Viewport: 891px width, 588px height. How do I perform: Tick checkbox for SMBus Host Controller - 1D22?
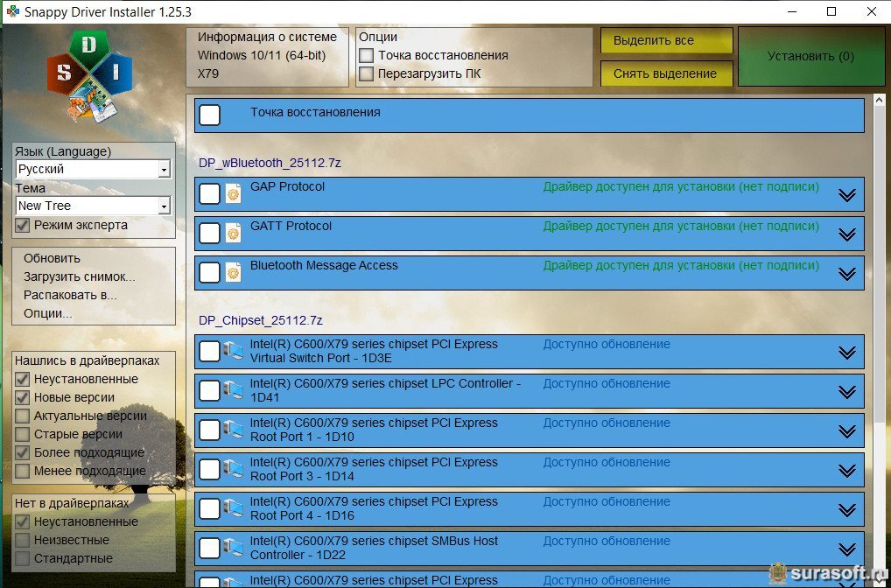point(210,549)
